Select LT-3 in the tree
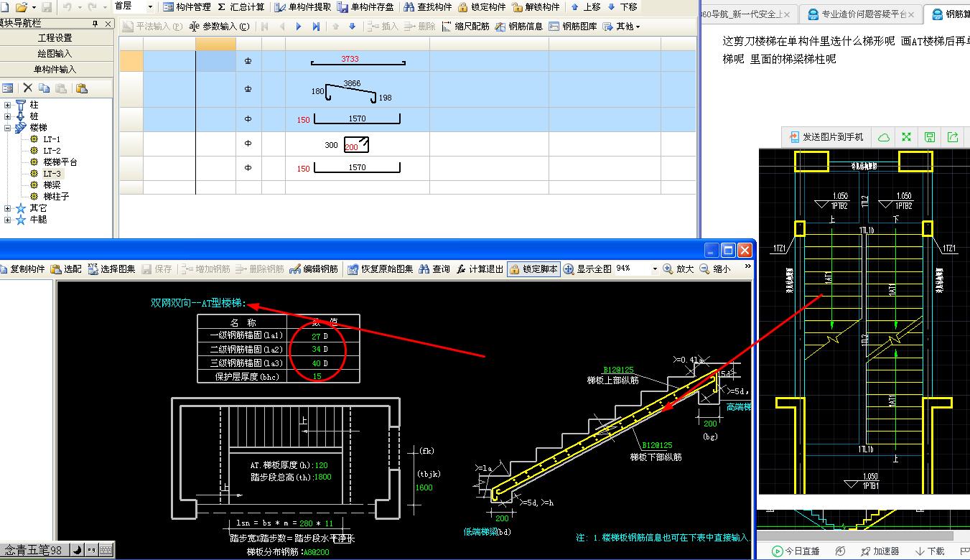This screenshot has height=560, width=970. [52, 174]
